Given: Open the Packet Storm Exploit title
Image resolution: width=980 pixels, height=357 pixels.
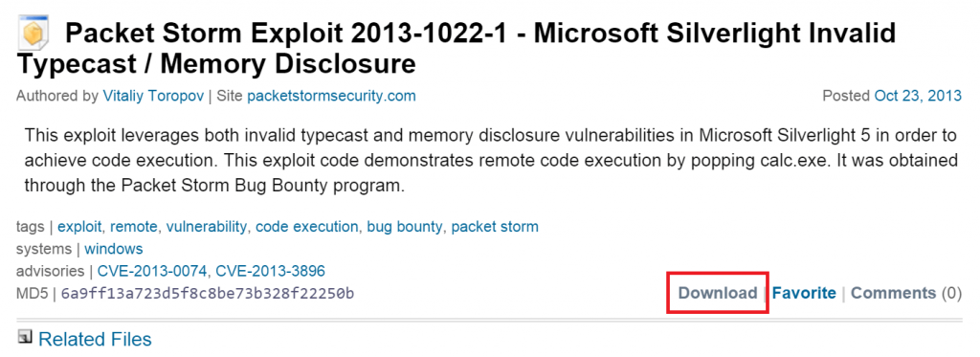Looking at the screenshot, I should click(457, 48).
